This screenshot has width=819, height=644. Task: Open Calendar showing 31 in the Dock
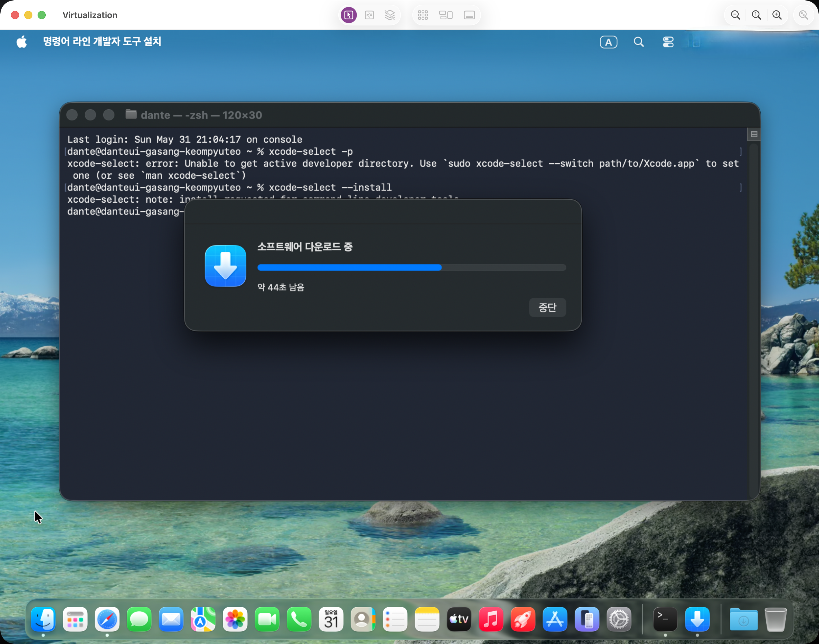(x=331, y=619)
